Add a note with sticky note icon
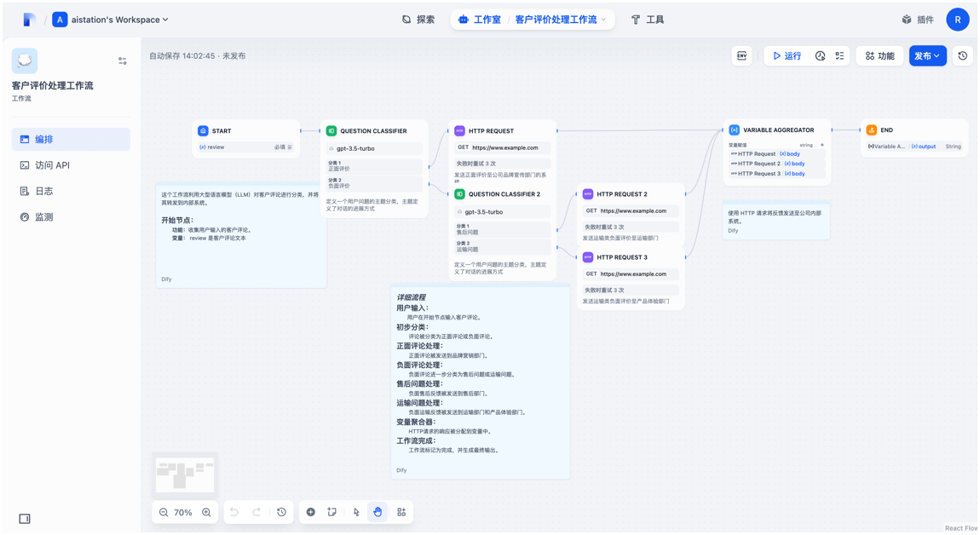Image resolution: width=980 pixels, height=535 pixels. pyautogui.click(x=332, y=512)
